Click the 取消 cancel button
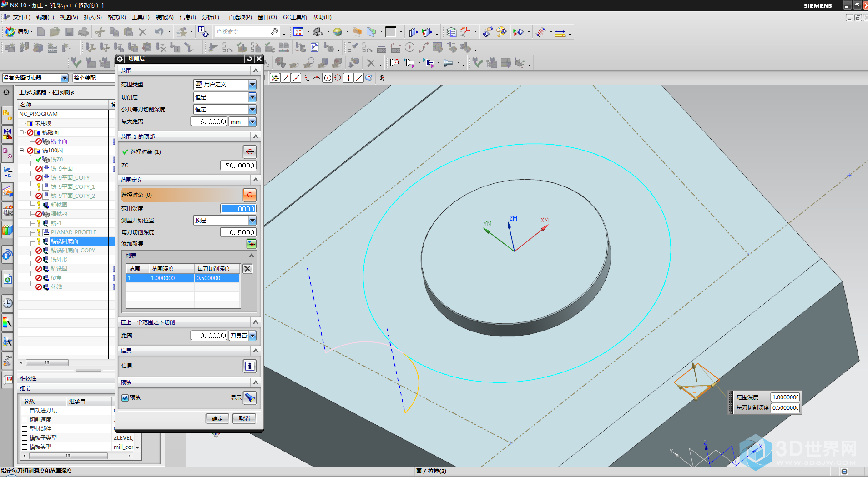Viewport: 868px width, 477px height. [244, 418]
